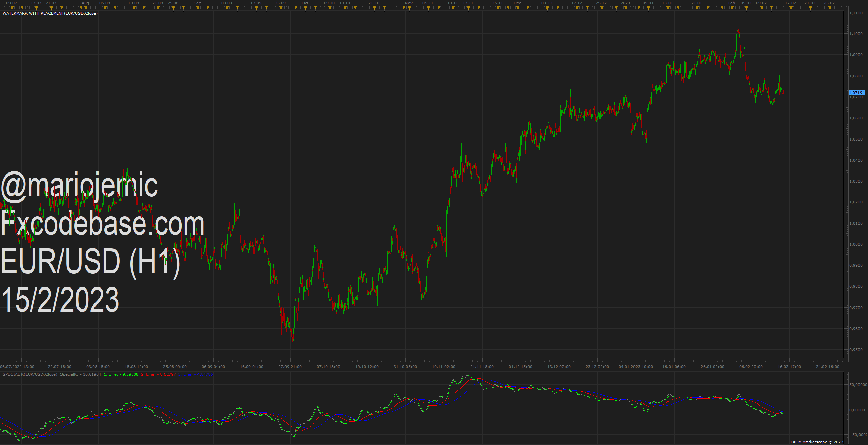Click the 16.01 06:00 time axis label

(674, 367)
